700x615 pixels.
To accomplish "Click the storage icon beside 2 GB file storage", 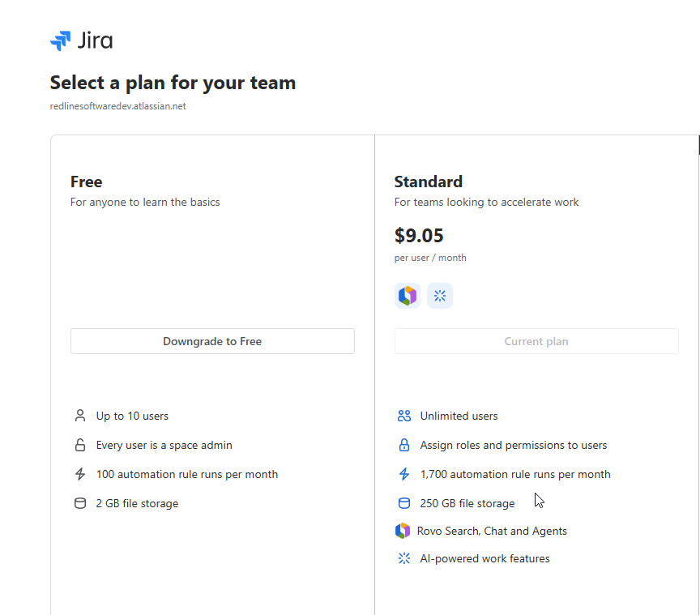I will click(80, 503).
